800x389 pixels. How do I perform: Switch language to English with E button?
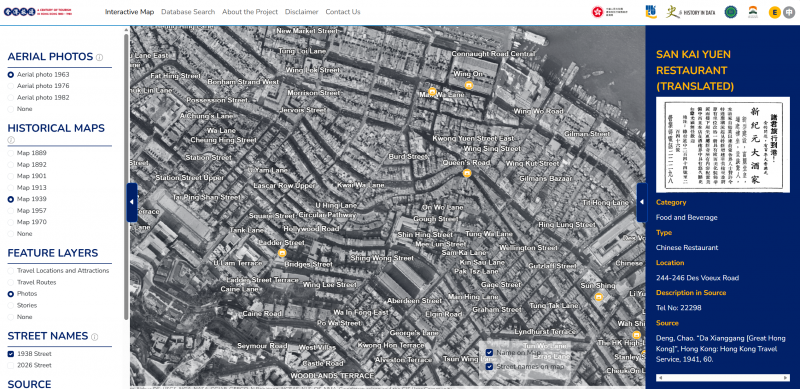tap(775, 12)
